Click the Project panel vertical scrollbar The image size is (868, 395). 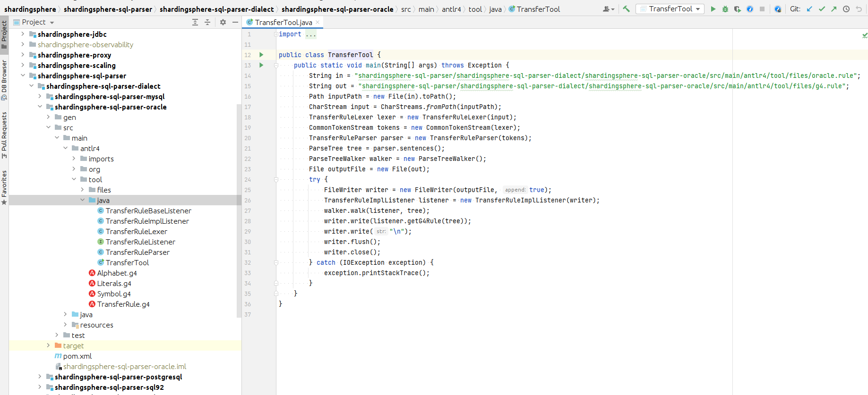pyautogui.click(x=239, y=211)
